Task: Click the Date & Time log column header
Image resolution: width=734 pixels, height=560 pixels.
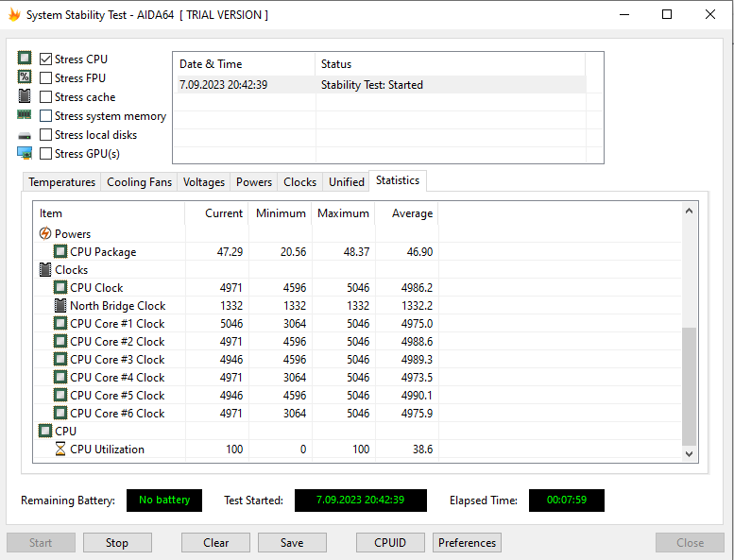Action: pyautogui.click(x=244, y=64)
